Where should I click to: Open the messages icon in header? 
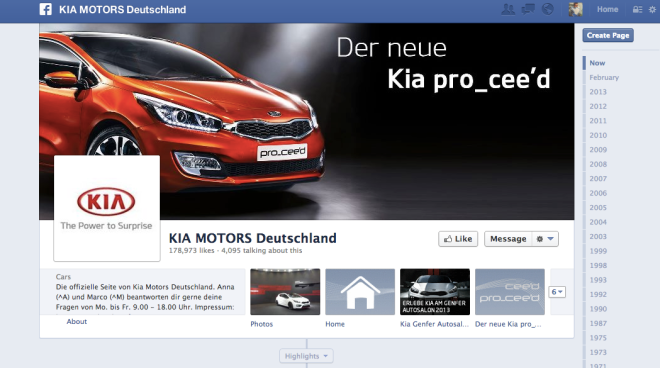(x=528, y=9)
